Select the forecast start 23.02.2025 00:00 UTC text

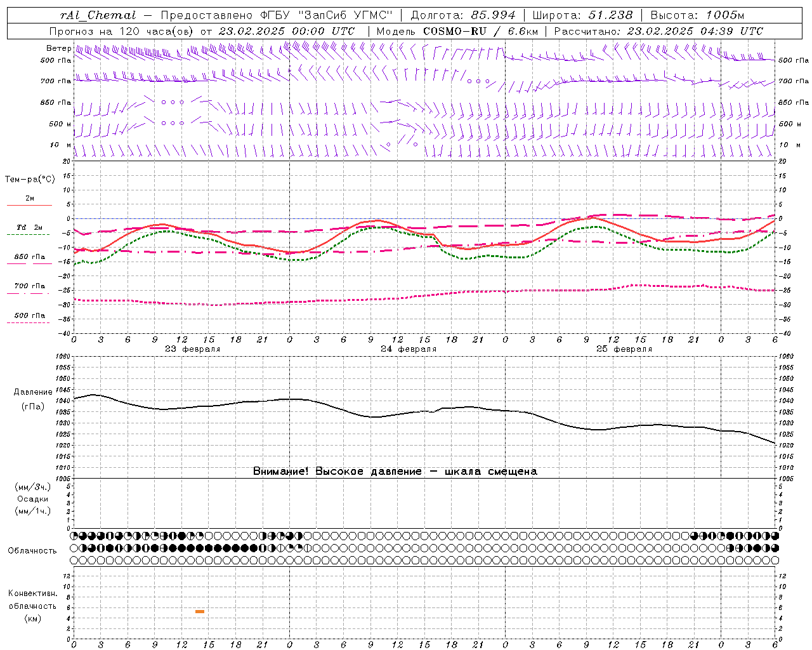(286, 31)
